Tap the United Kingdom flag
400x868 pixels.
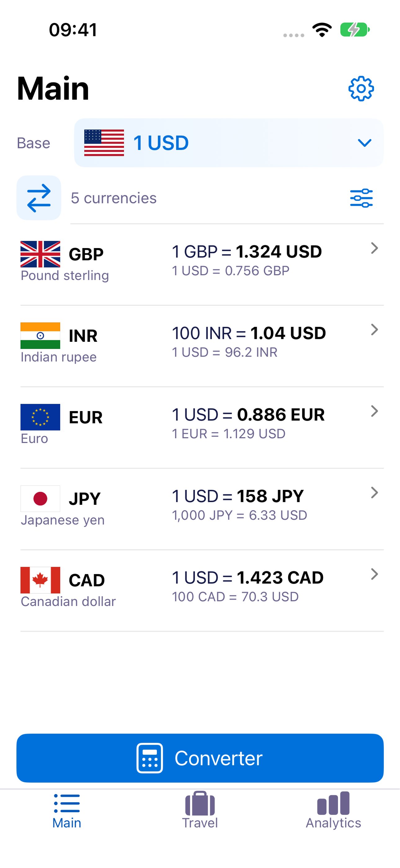tap(40, 254)
